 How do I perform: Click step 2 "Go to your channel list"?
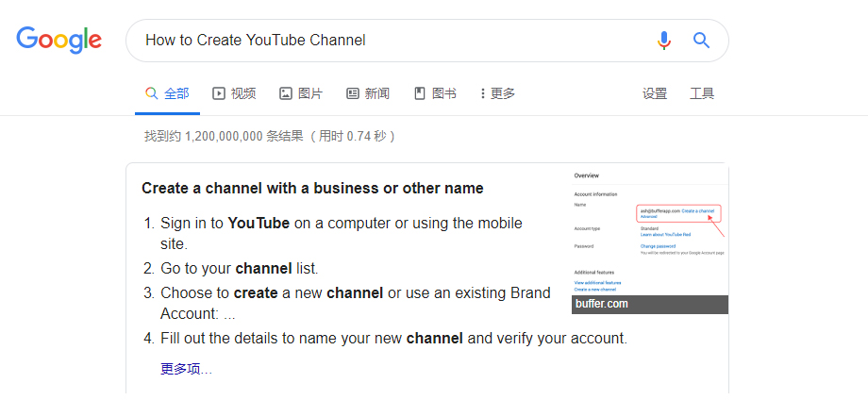click(x=240, y=268)
